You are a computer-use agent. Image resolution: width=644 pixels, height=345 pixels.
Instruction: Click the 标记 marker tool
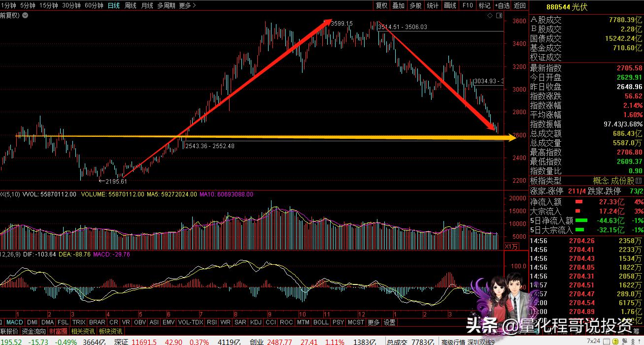coord(484,5)
